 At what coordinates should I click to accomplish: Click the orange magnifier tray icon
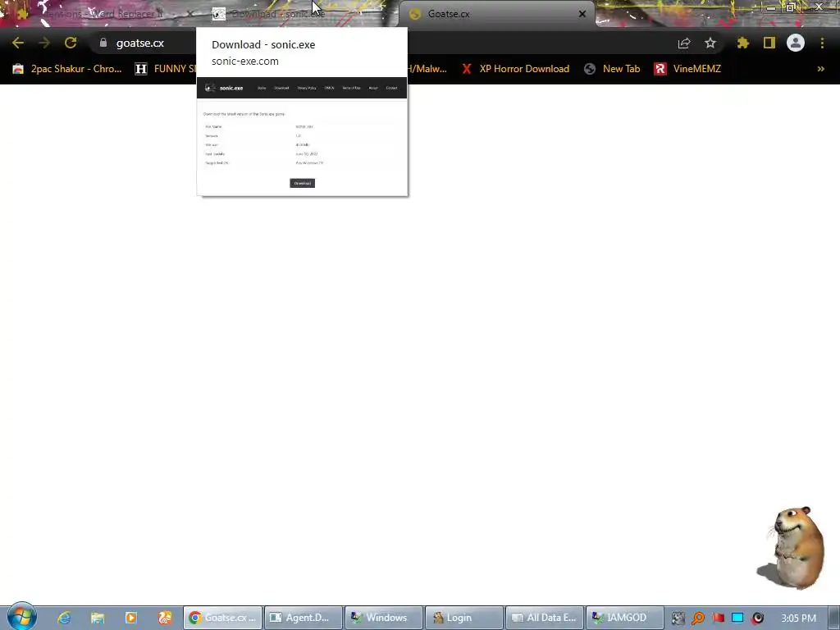698,619
